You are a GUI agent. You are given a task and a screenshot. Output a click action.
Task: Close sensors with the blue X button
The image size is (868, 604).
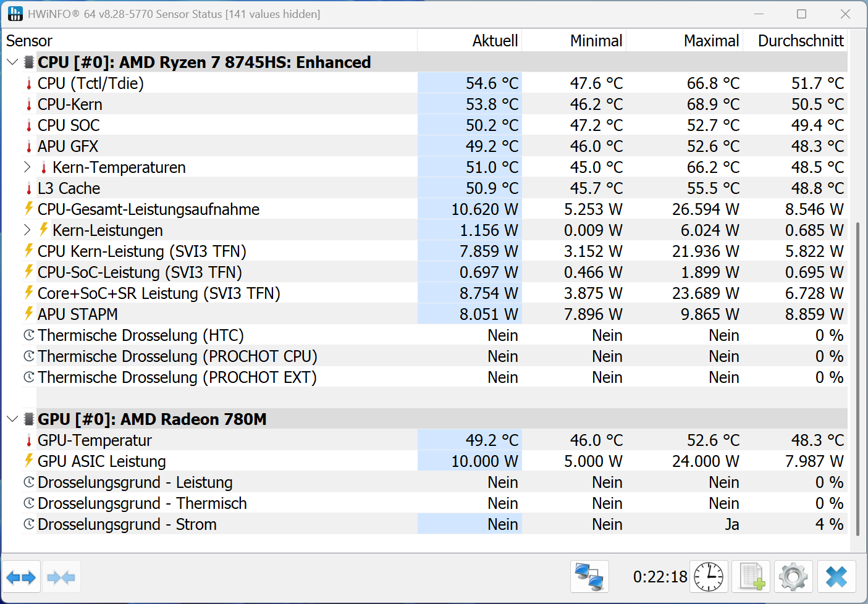(836, 577)
